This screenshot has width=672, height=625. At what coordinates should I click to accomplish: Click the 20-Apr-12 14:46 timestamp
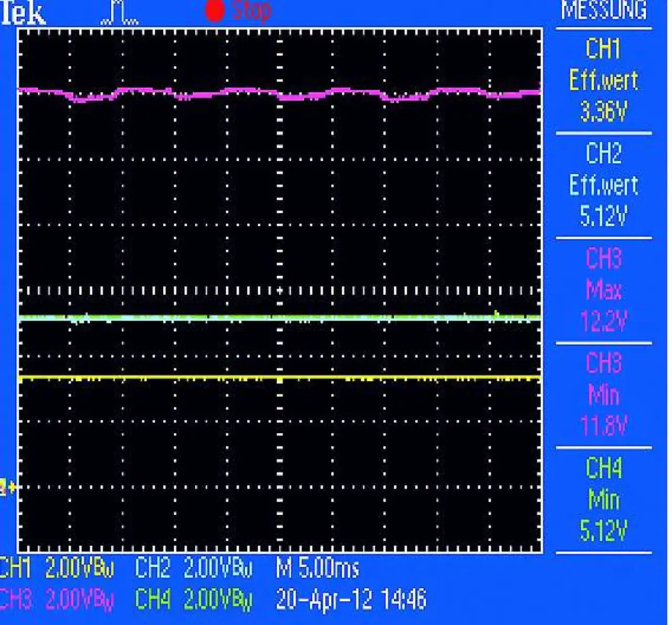[351, 599]
